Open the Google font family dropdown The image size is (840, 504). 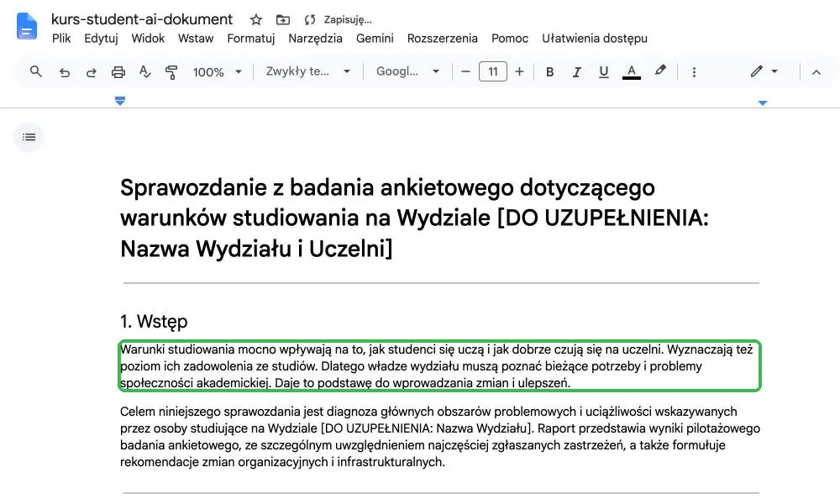coord(407,71)
